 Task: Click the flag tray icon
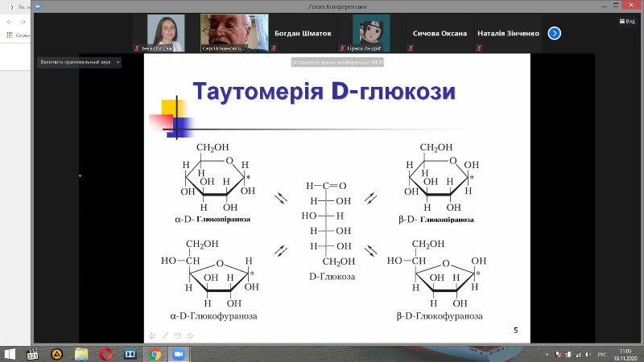(x=558, y=354)
